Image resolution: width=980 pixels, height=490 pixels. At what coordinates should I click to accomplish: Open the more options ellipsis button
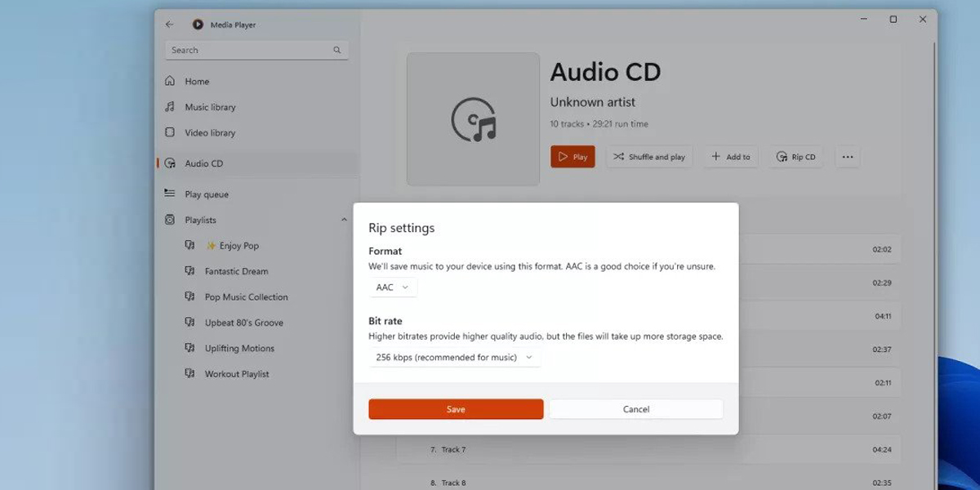click(847, 157)
